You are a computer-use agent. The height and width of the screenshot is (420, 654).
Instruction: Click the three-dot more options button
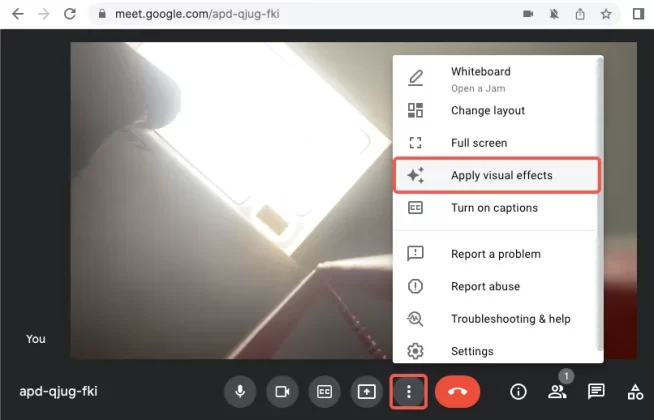[409, 392]
